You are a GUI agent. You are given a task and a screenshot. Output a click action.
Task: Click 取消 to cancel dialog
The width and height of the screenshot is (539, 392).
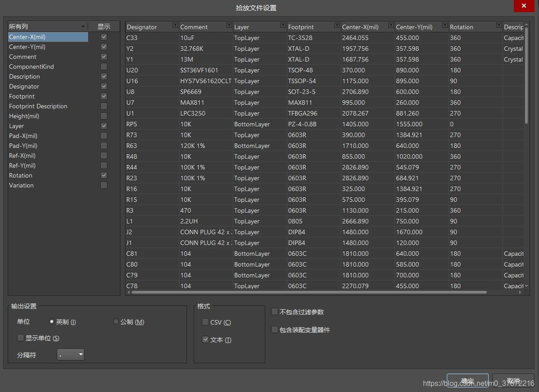pos(513,381)
